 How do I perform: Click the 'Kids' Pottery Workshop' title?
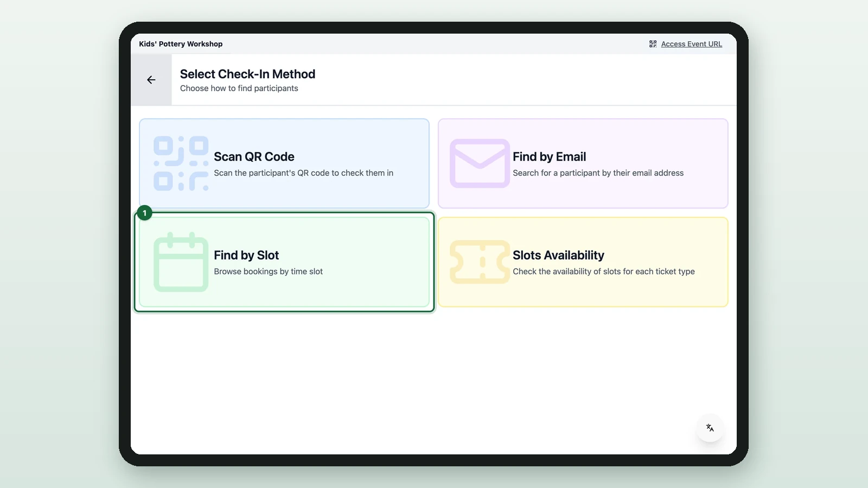click(181, 44)
